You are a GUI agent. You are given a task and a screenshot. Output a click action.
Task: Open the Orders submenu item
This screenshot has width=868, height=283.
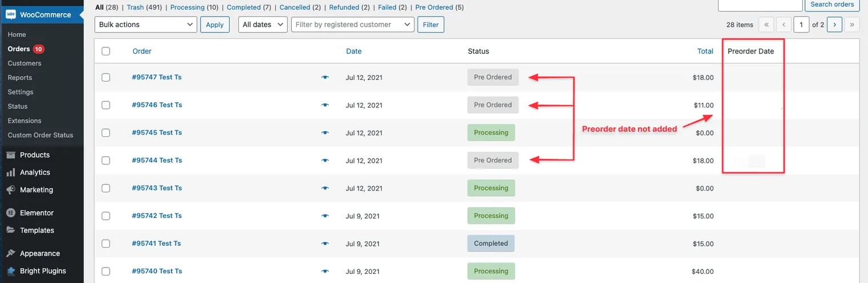point(19,49)
